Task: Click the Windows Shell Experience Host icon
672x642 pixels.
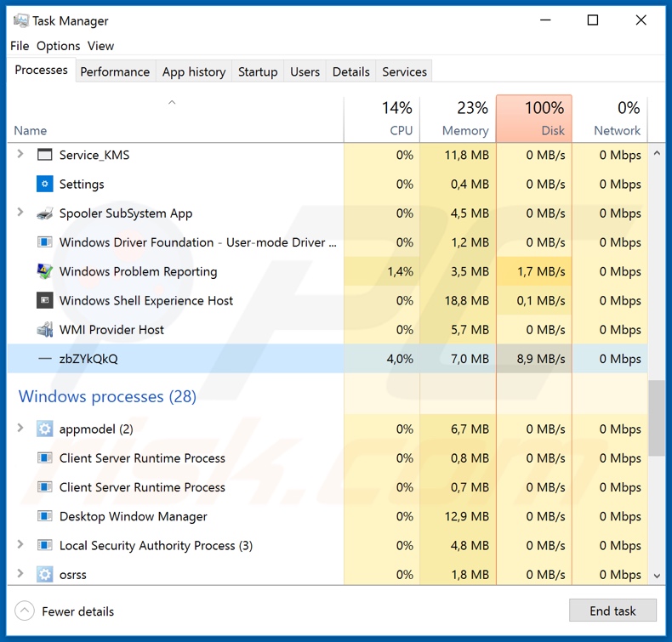Action: click(x=44, y=300)
